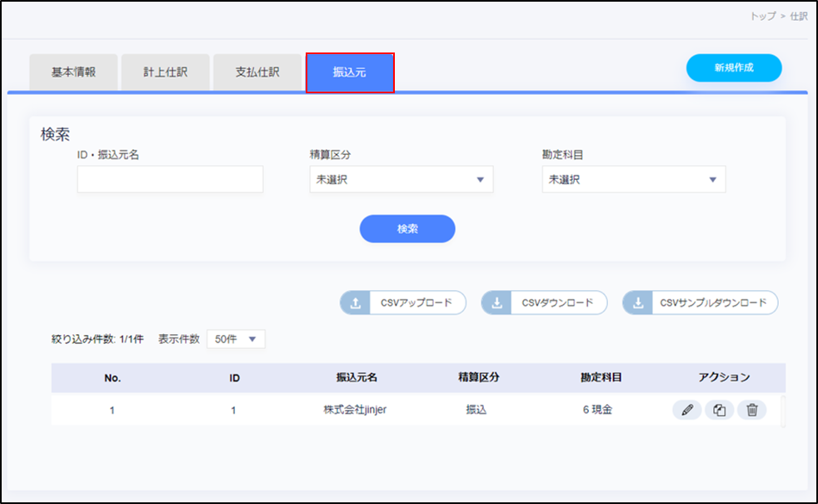Screen dimensions: 818x504
Task: Click the upload icon on CSVアップロード
Action: pos(356,303)
